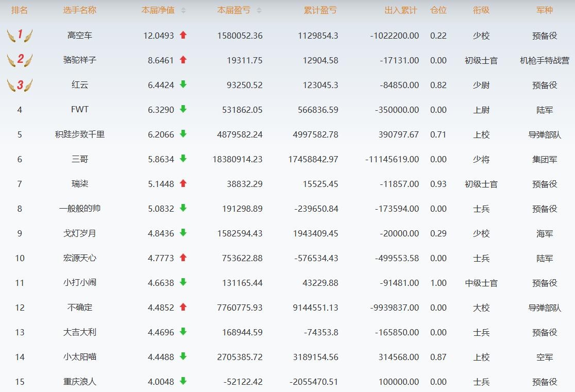Sort by 本届净值 column arrows
Screen dimensions: 575x392
pos(183,10)
